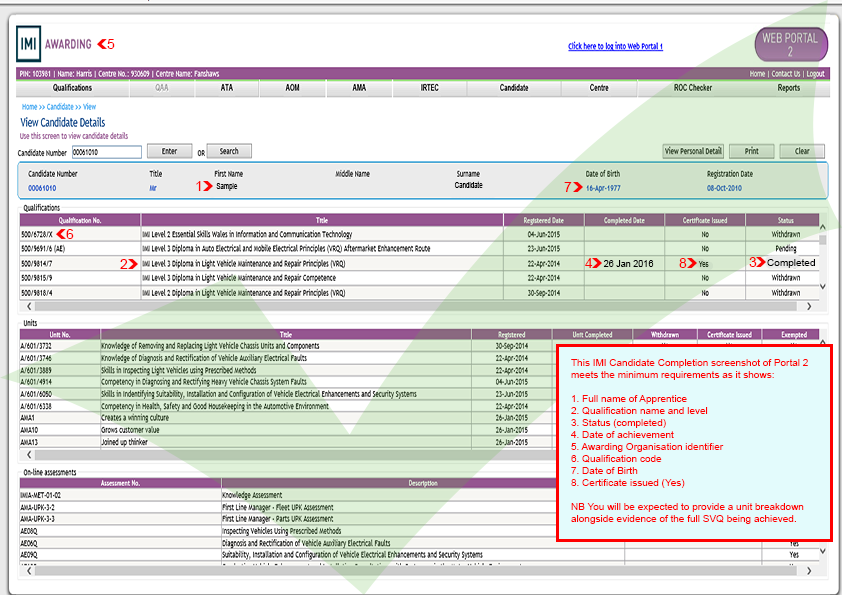842x595 pixels.
Task: Click the Qualification No. column header
Action: pos(80,220)
